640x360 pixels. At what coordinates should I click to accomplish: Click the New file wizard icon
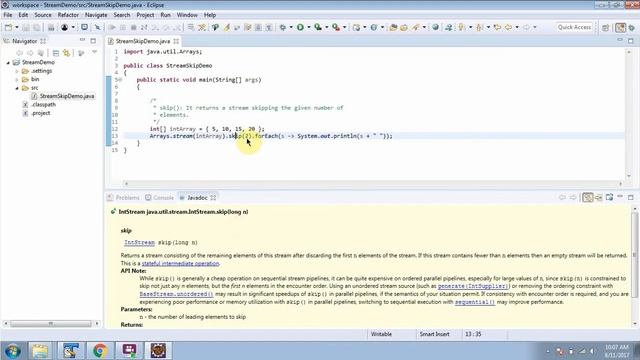coord(8,27)
